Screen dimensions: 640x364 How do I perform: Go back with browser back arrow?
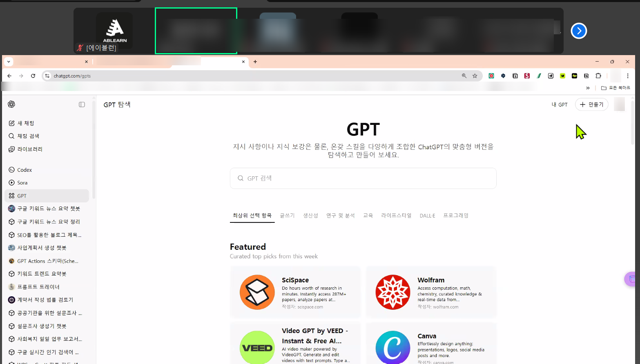click(x=9, y=76)
